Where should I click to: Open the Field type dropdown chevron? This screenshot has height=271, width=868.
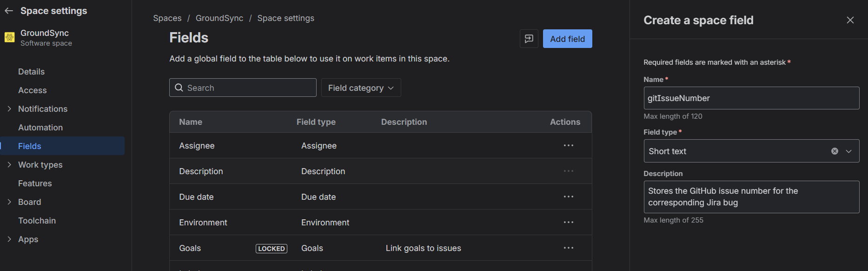(x=848, y=151)
